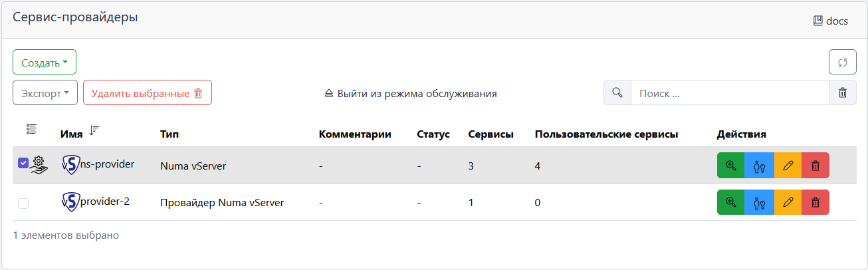The image size is (868, 270).
Task: Click the Поиск search input field
Action: pyautogui.click(x=729, y=93)
